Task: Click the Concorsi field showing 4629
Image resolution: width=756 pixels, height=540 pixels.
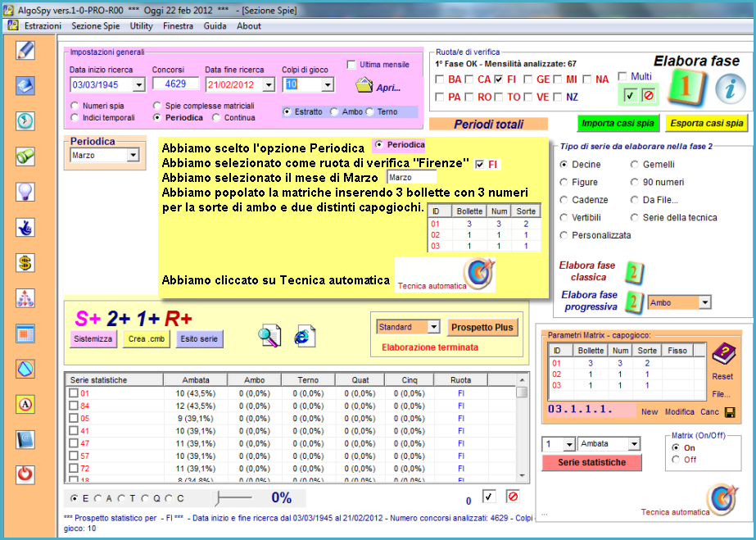Action: click(175, 84)
